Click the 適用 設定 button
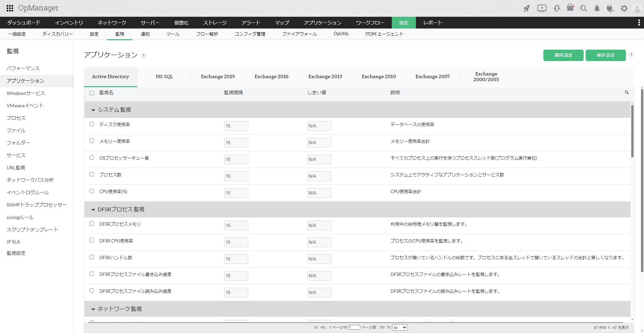The image size is (644, 333). 563,55
